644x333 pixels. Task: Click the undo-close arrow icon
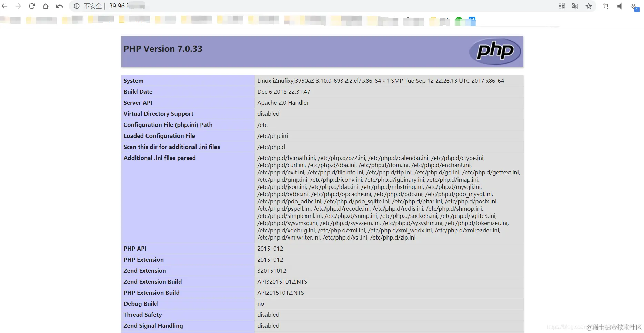59,6
